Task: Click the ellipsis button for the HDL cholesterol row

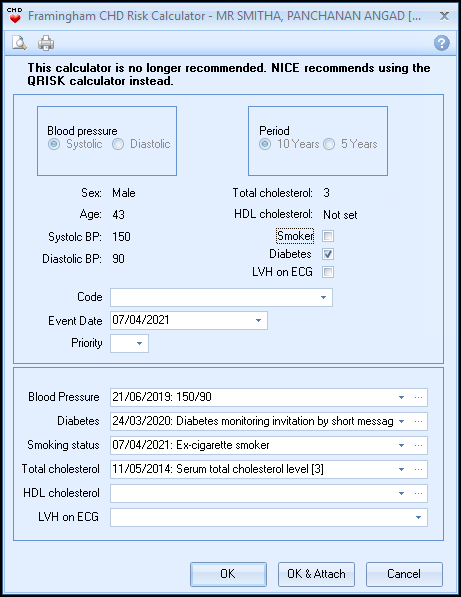Action: (x=418, y=493)
